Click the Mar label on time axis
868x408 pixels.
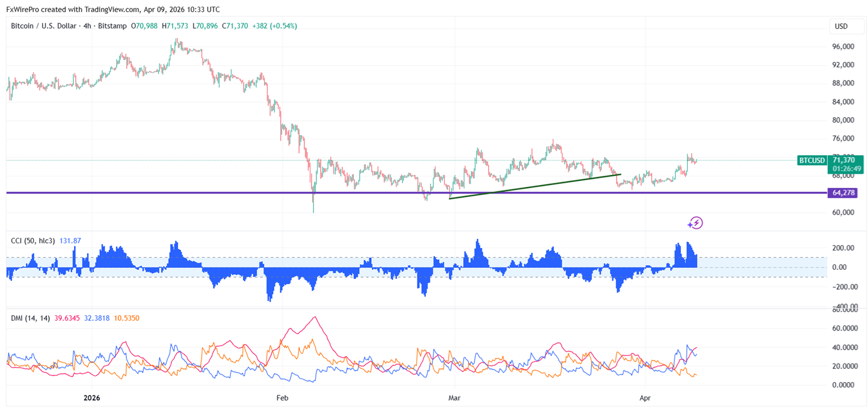click(x=455, y=398)
